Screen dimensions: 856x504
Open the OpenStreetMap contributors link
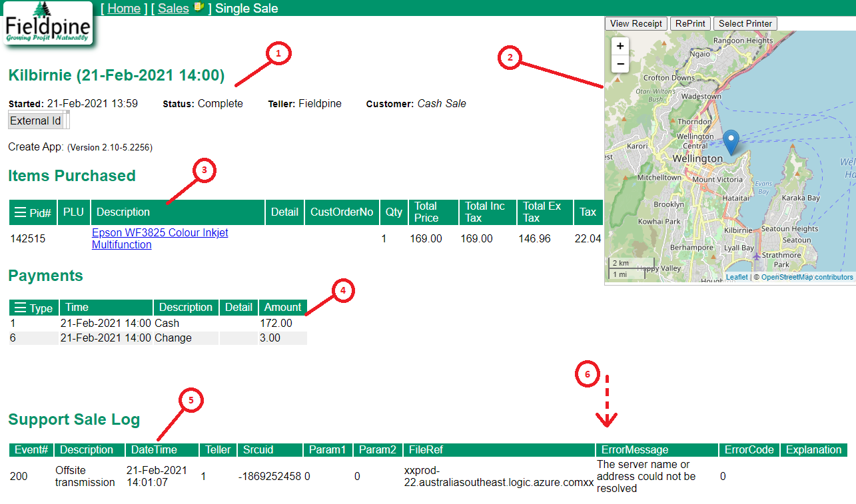[x=807, y=277]
